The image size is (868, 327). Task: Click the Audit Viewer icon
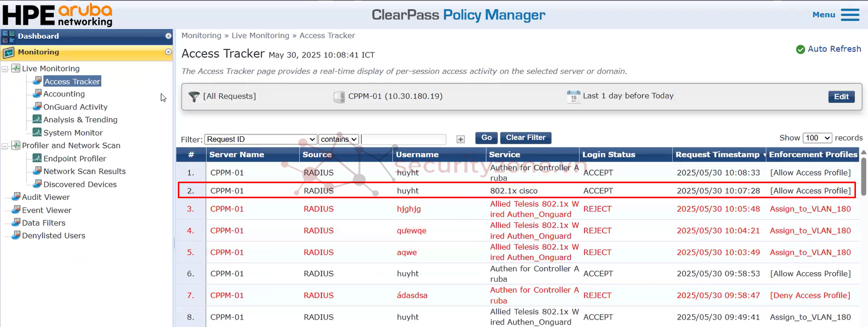(x=16, y=196)
